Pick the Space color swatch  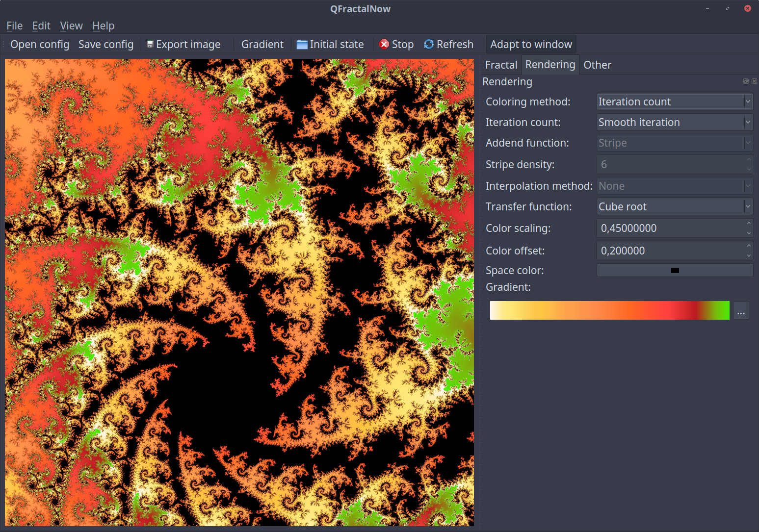675,270
